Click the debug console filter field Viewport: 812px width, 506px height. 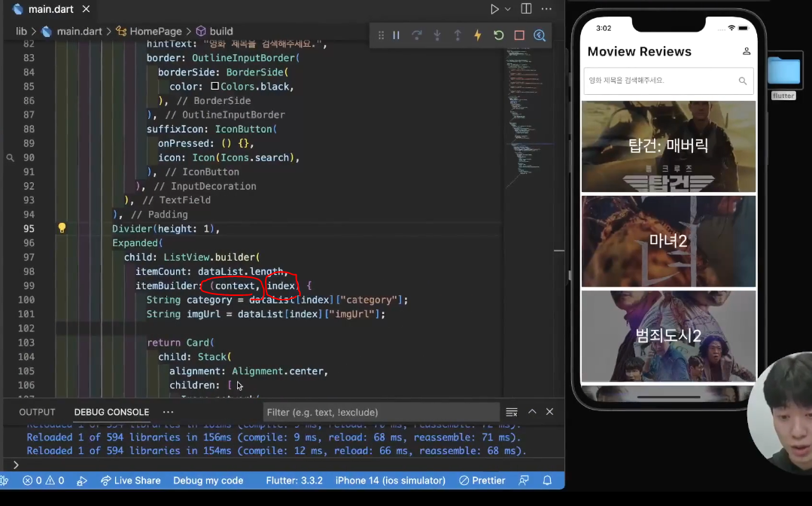coord(381,413)
